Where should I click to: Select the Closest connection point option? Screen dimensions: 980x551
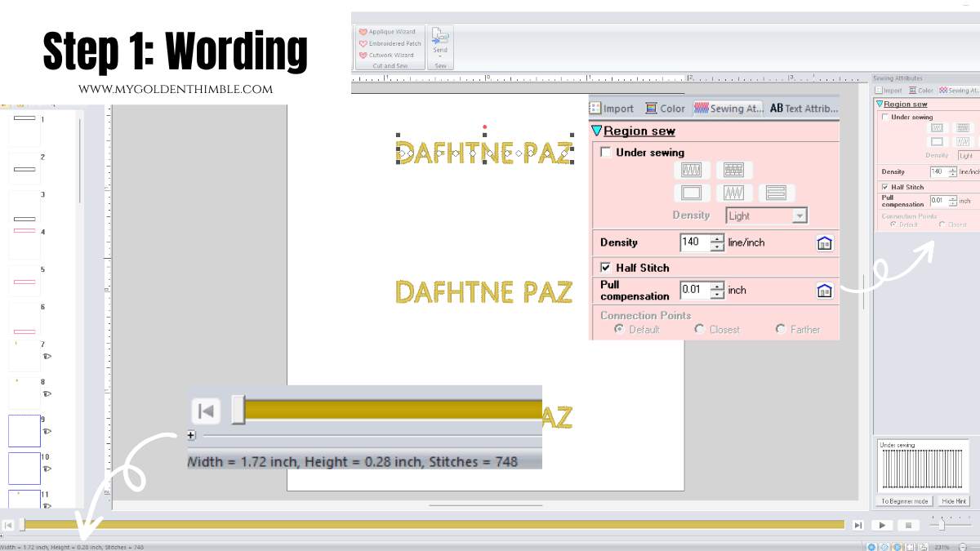699,328
